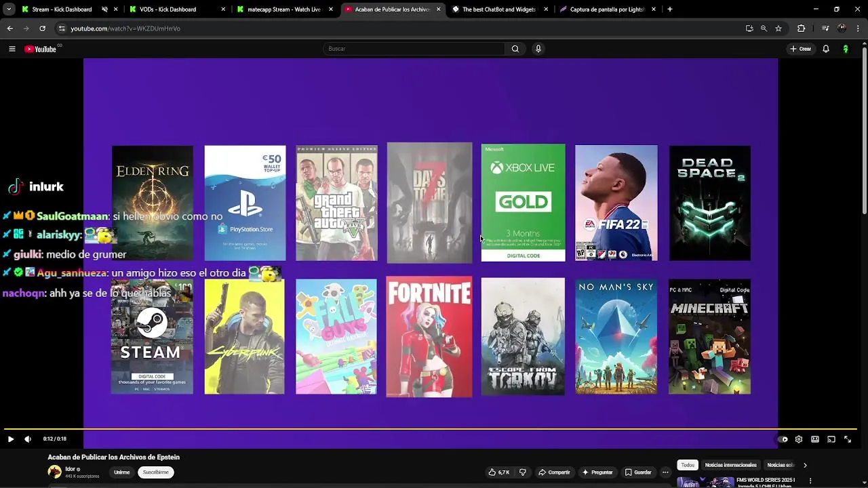868x488 pixels.
Task: Open the tab search dropdown arrow
Action: [x=8, y=9]
